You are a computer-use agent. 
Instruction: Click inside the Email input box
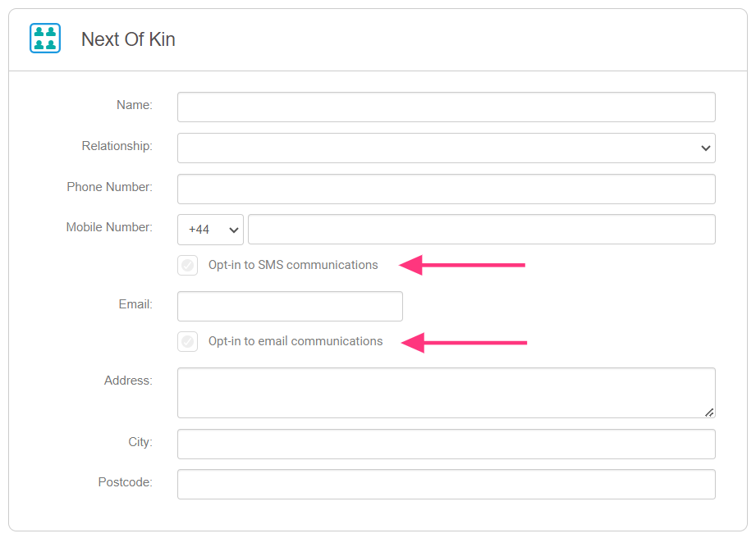point(290,307)
